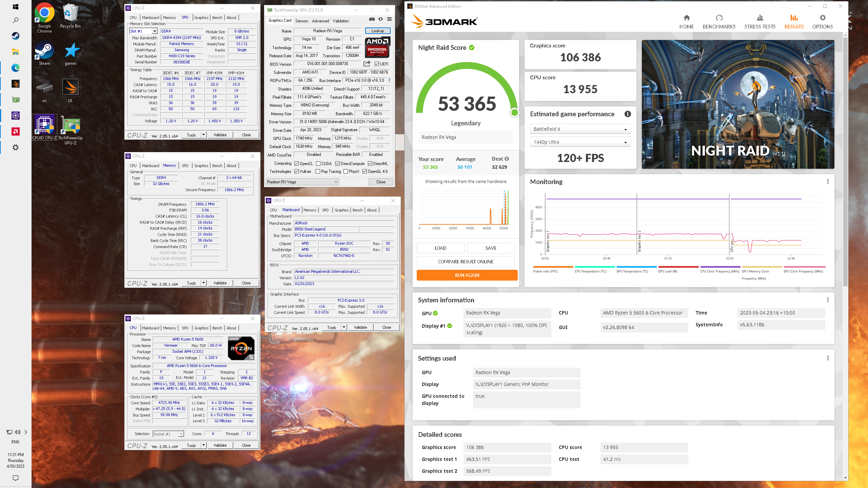Go to 3DMark HOME
The height and width of the screenshot is (488, 868).
(687, 22)
